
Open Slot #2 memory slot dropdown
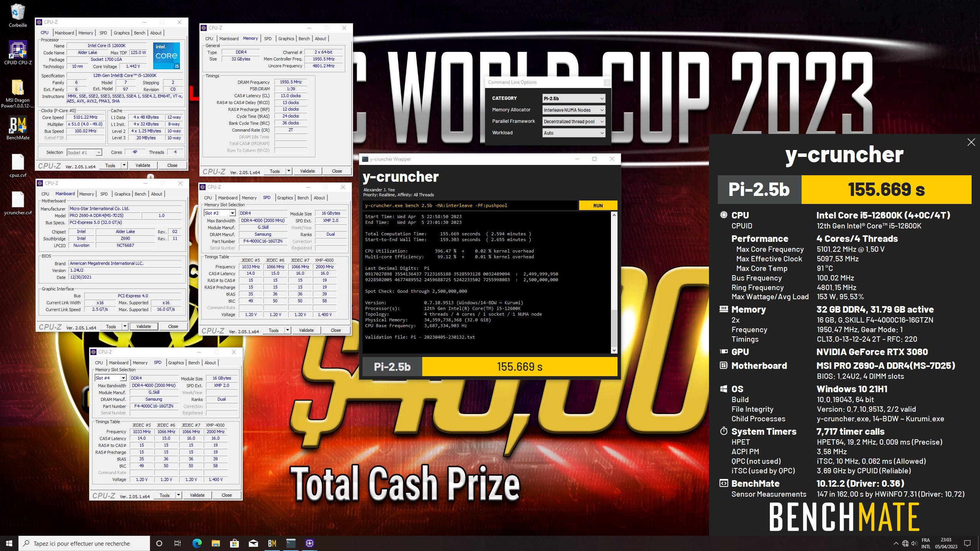coord(220,213)
